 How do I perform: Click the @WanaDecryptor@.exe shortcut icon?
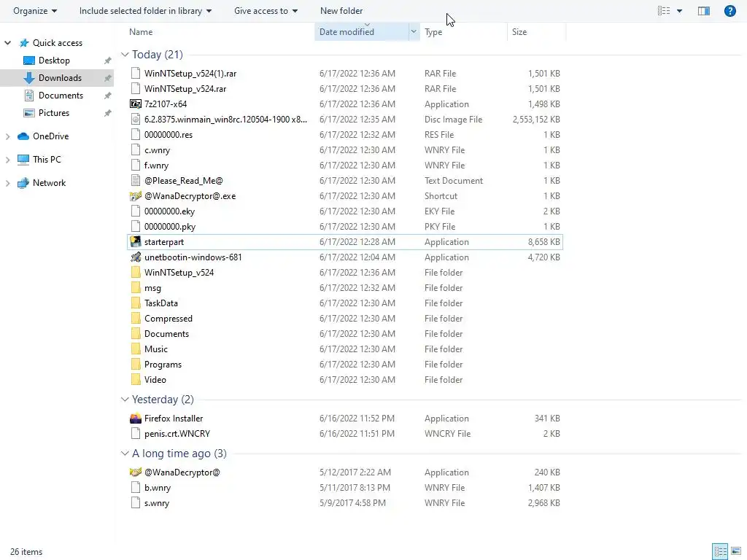[x=136, y=195]
